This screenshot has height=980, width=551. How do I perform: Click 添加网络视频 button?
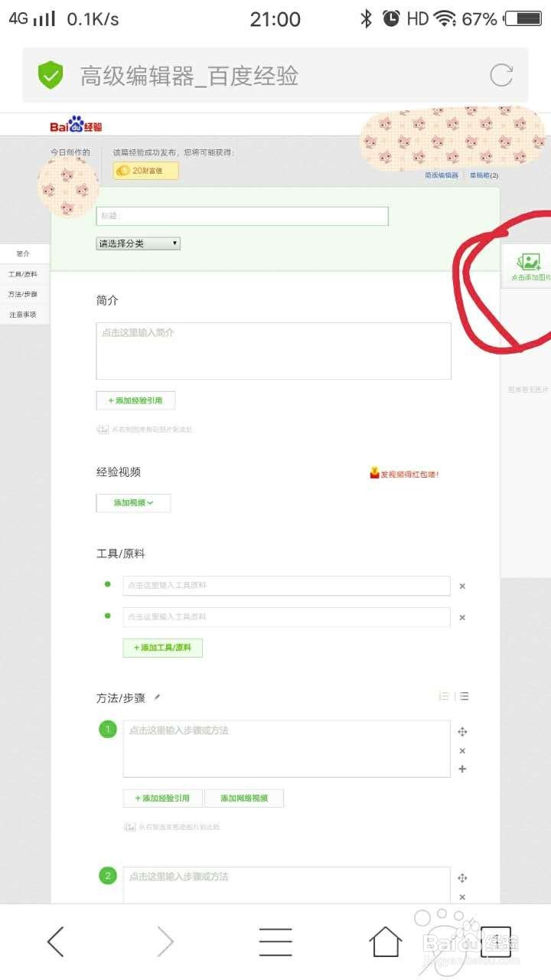pyautogui.click(x=244, y=798)
